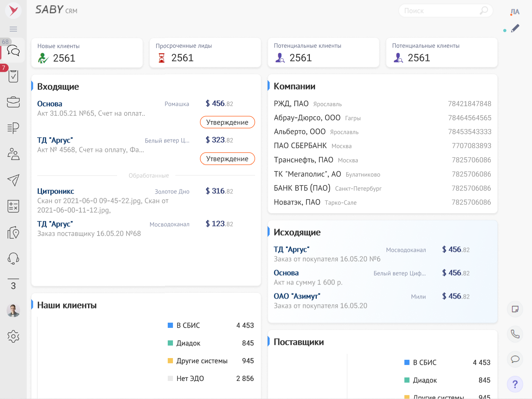Open tasks clipboard icon with 7 badge

(13, 76)
